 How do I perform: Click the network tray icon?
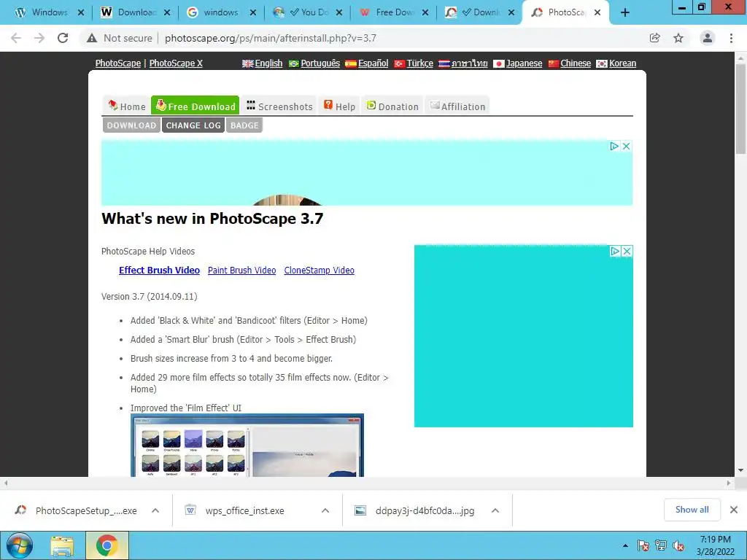661,545
